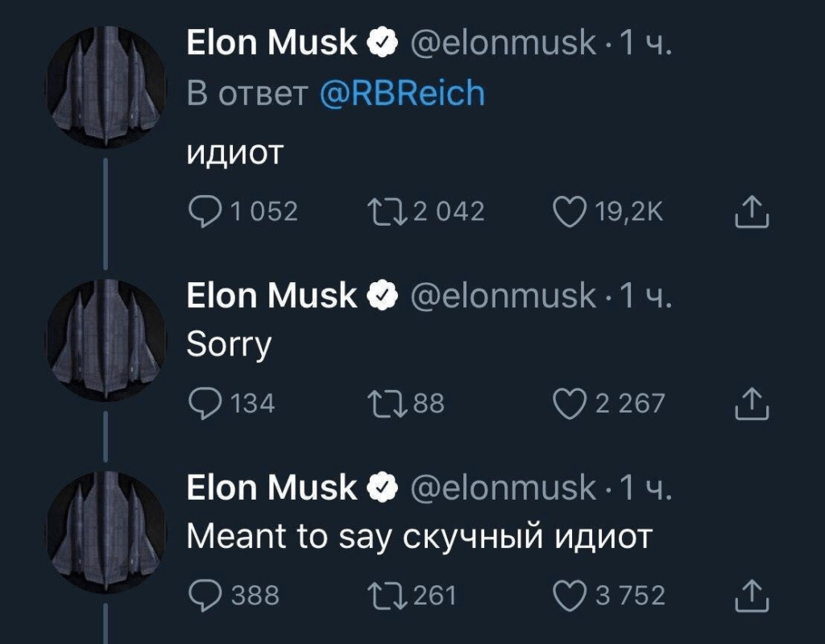The height and width of the screenshot is (644, 825).
Task: Open the Sorry tweet text
Action: click(228, 344)
